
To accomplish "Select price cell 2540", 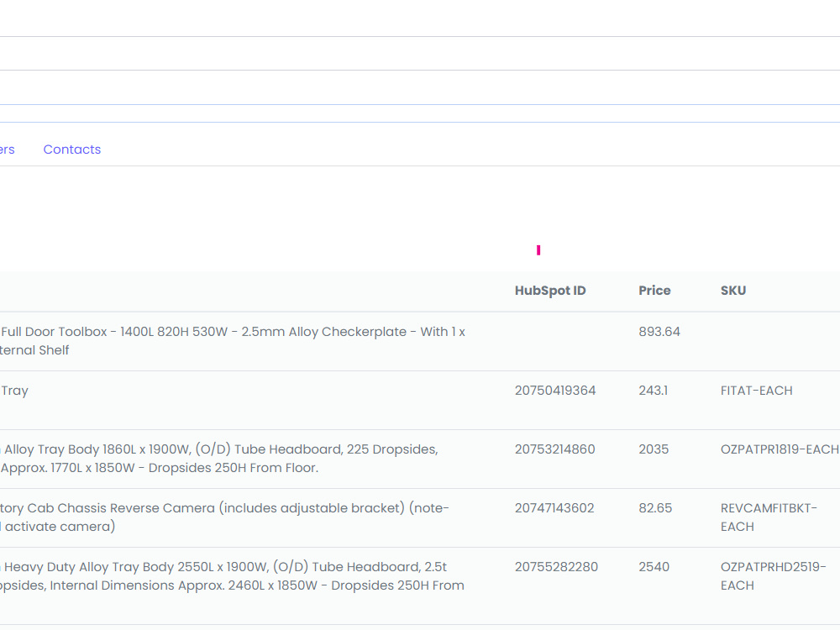I will click(x=654, y=567).
